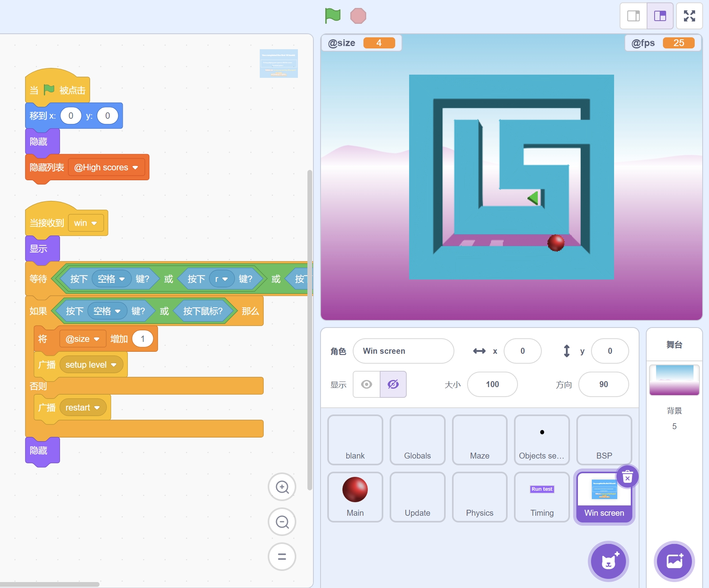The height and width of the screenshot is (588, 709).
Task: Open the choose a backdrop button
Action: pyautogui.click(x=674, y=561)
